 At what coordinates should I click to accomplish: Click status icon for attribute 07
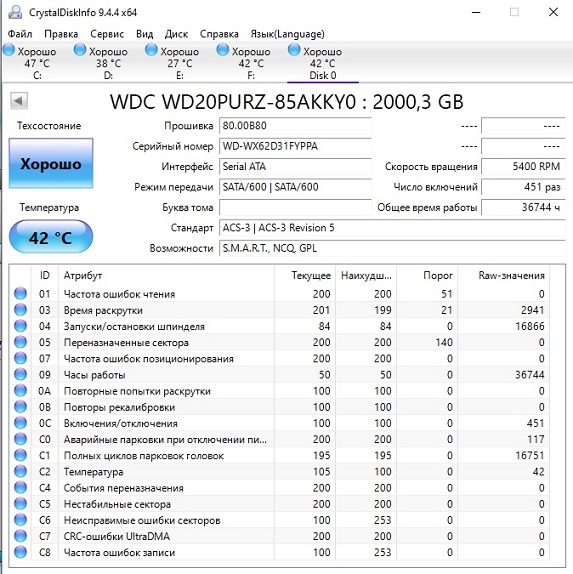pos(21,358)
